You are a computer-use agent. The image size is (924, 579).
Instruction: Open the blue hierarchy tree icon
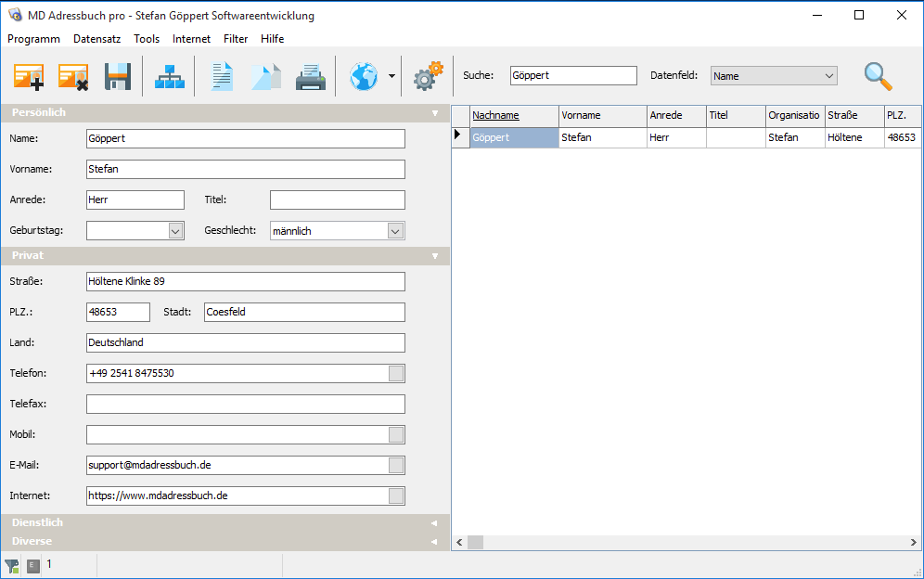tap(170, 76)
